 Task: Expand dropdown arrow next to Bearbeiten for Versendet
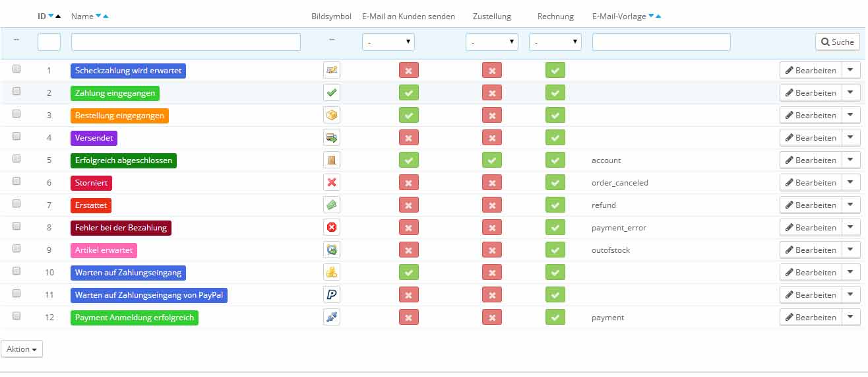pyautogui.click(x=852, y=137)
